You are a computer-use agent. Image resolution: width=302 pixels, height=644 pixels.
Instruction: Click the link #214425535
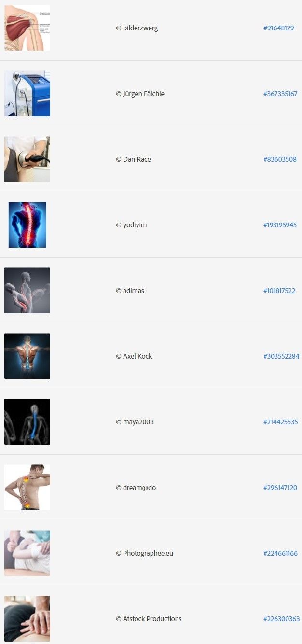tap(280, 422)
